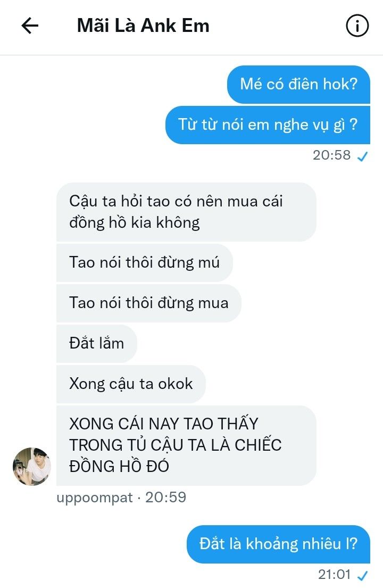This screenshot has width=383, height=588.
Task: Tap the header divider area below the title
Action: 191,55
